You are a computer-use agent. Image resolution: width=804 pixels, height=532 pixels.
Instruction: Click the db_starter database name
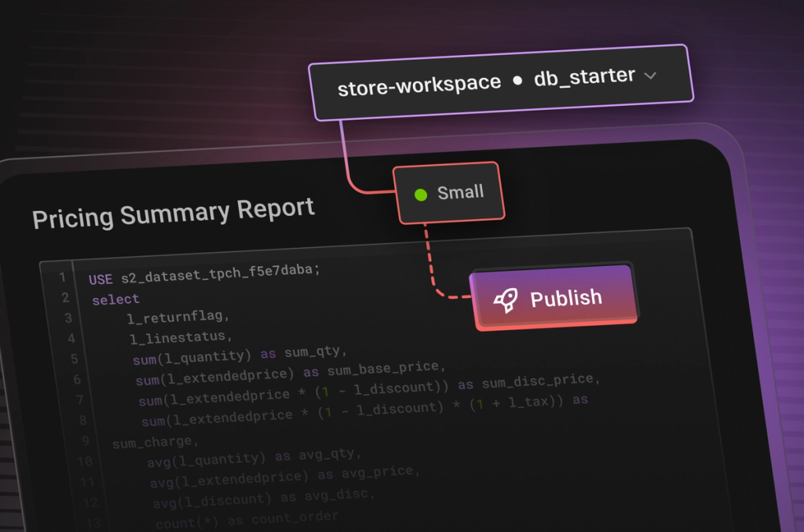tap(584, 78)
